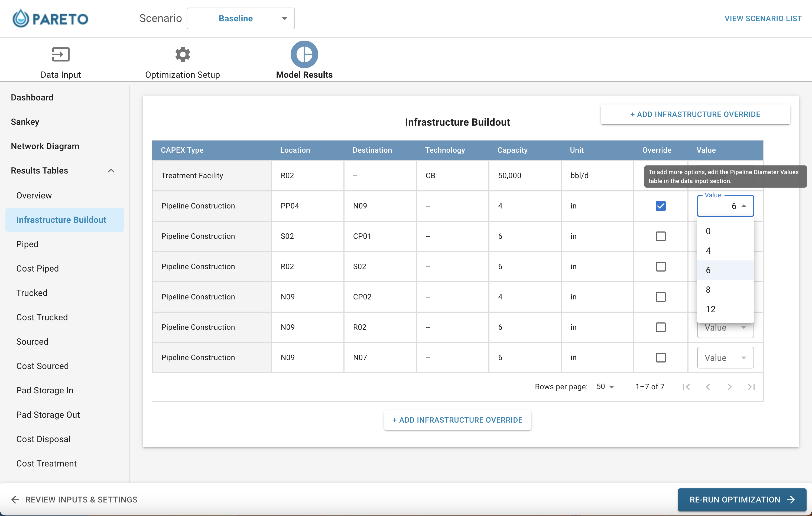The image size is (812, 516).
Task: Open the Sankey sidebar item
Action: click(x=25, y=122)
